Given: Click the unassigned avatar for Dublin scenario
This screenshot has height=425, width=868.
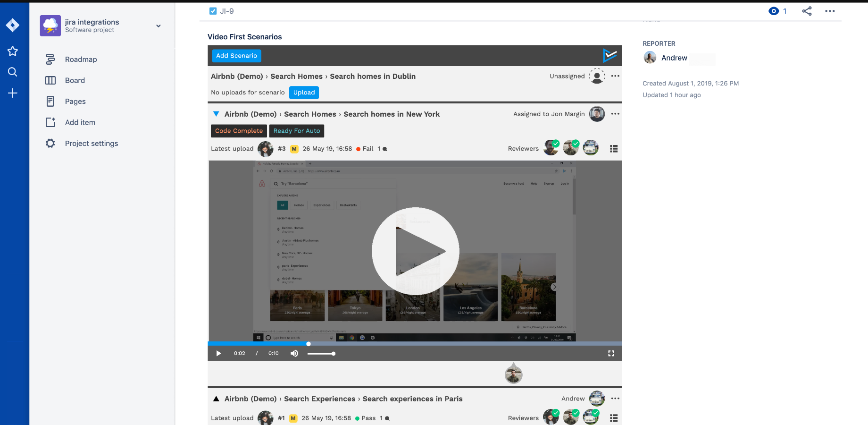Looking at the screenshot, I should pos(597,76).
